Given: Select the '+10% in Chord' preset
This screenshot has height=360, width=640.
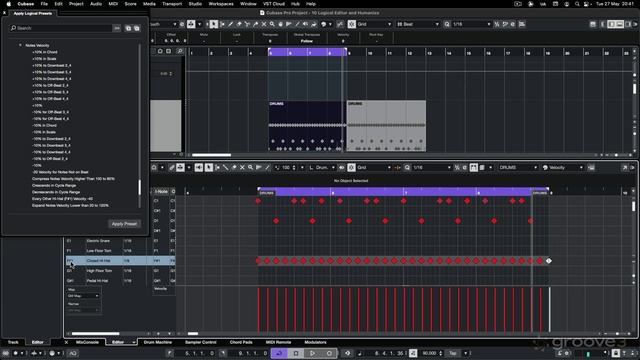Looking at the screenshot, I should 45,52.
